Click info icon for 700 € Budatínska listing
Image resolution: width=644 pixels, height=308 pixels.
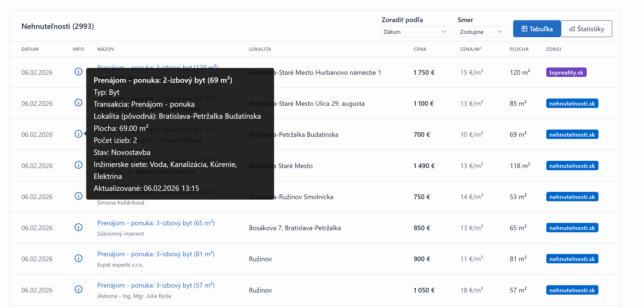pos(78,134)
